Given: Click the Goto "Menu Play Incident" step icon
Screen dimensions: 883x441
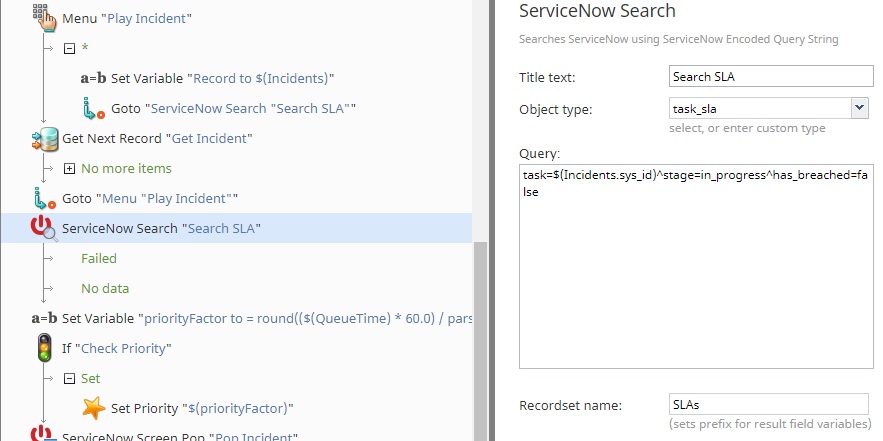Looking at the screenshot, I should [44, 198].
